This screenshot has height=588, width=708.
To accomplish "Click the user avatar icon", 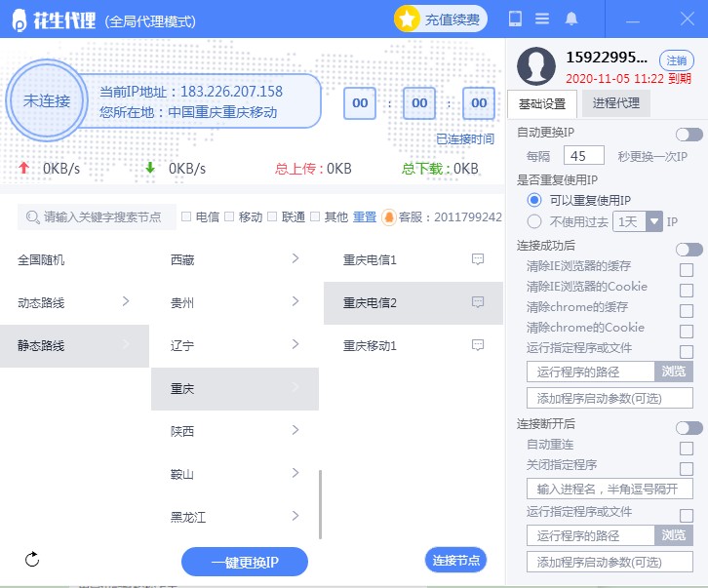I will click(536, 65).
